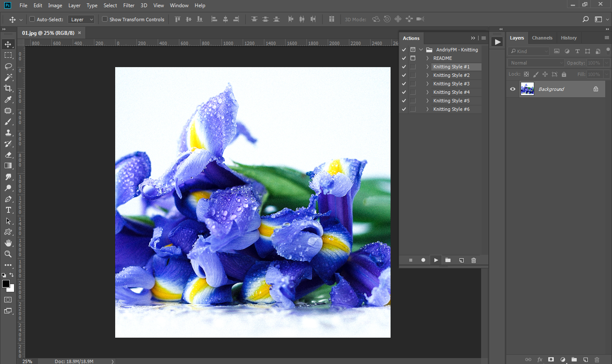Select the Lasso tool
612x364 pixels.
tap(8, 66)
